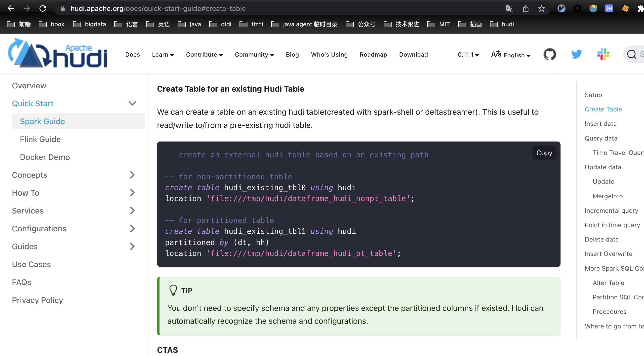The width and height of the screenshot is (644, 356).
Task: Collapse the Quick Start section chevron
Action: 132,104
